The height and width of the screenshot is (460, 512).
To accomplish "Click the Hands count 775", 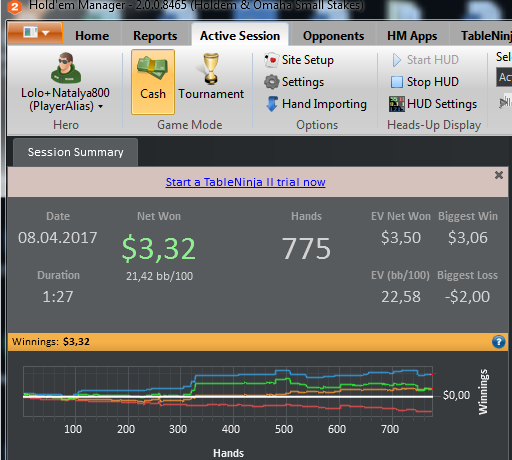I will [306, 249].
